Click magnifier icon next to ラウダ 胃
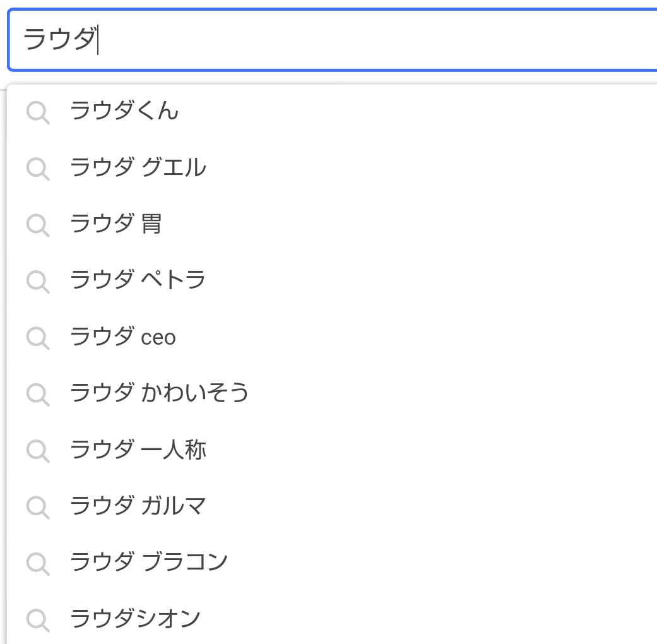The height and width of the screenshot is (644, 657). point(38,225)
